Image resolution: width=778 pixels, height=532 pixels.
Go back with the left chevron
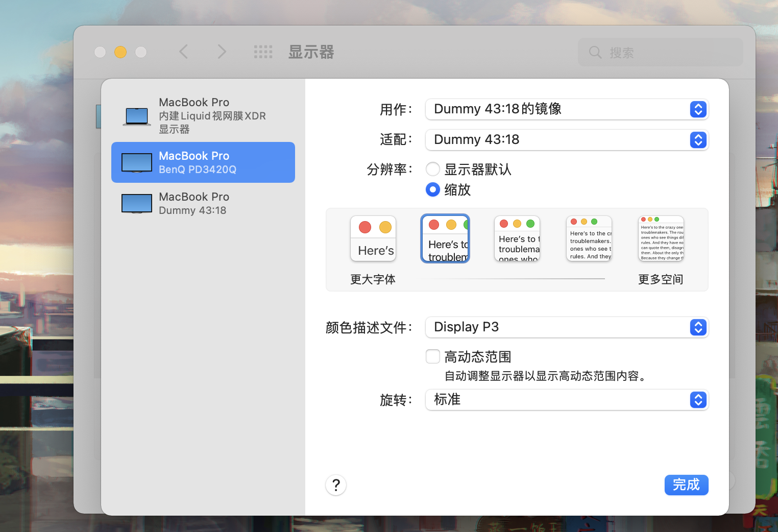click(184, 52)
